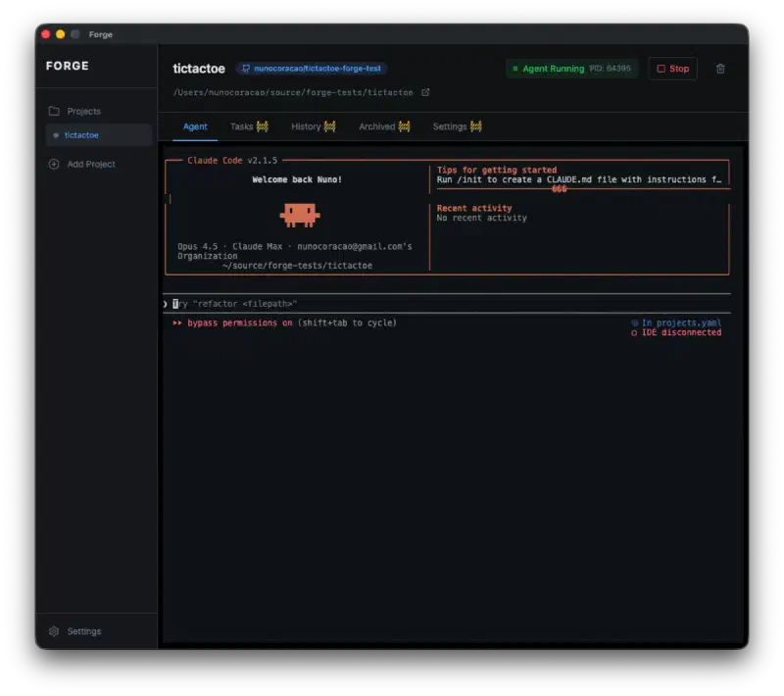Click the construction icon on History tab
784x696 pixels.
(x=330, y=127)
